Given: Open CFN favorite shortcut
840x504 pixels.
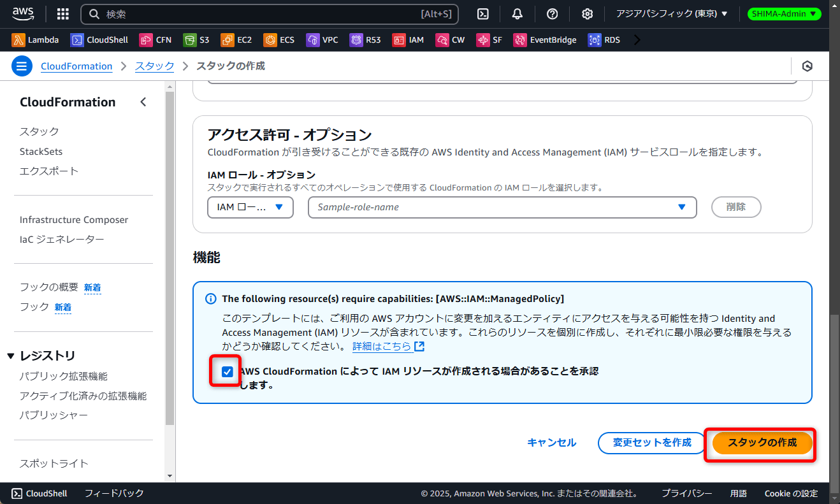Looking at the screenshot, I should pos(155,40).
